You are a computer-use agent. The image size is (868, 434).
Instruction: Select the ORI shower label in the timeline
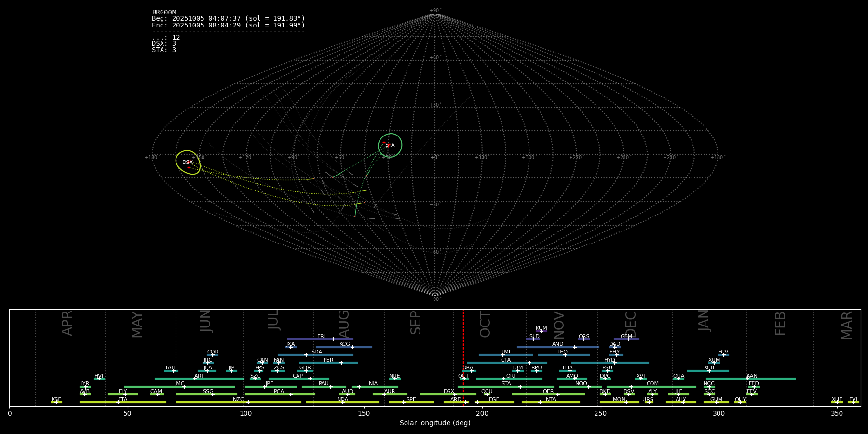pos(511,376)
